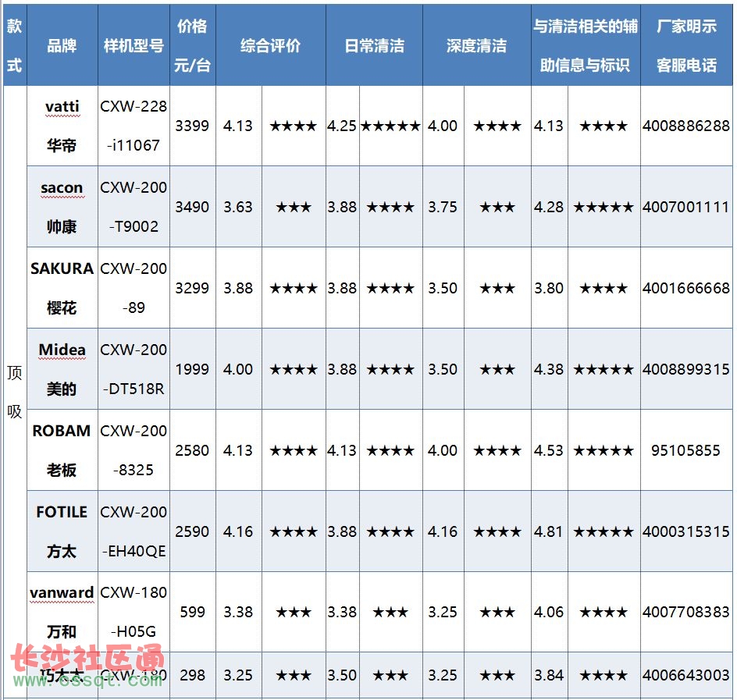Click phone number 4008886288
Screen dimensions: 737x700
[x=686, y=126]
